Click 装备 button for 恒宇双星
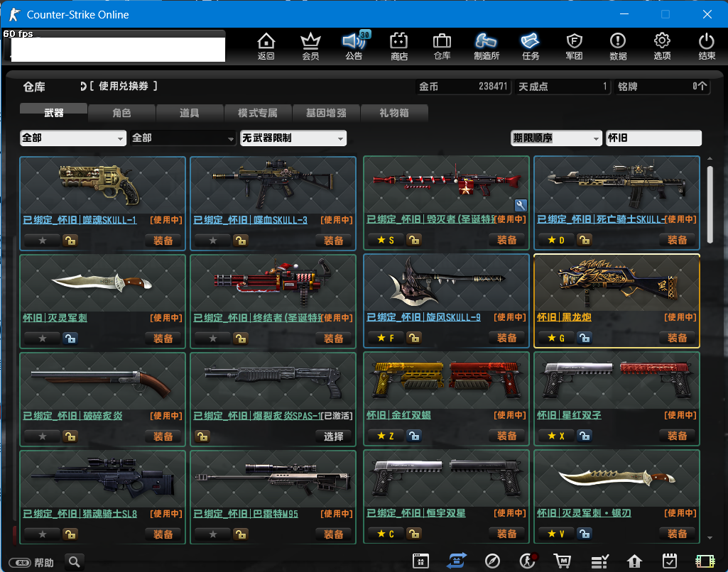 pyautogui.click(x=506, y=534)
